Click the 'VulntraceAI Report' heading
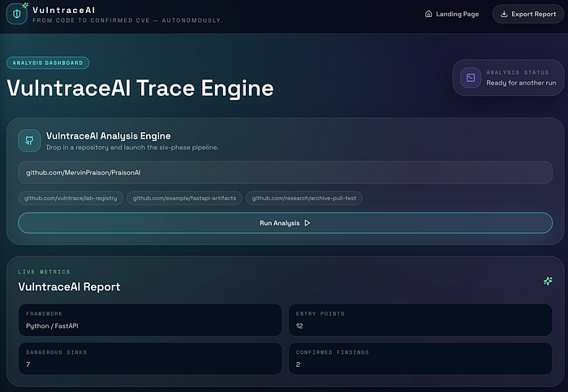Image resolution: width=568 pixels, height=392 pixels. tap(69, 287)
